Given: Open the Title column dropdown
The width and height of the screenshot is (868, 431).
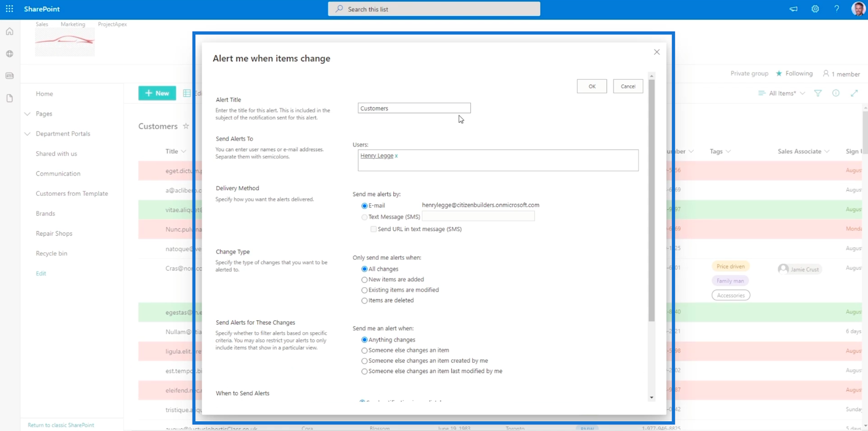Looking at the screenshot, I should point(183,151).
